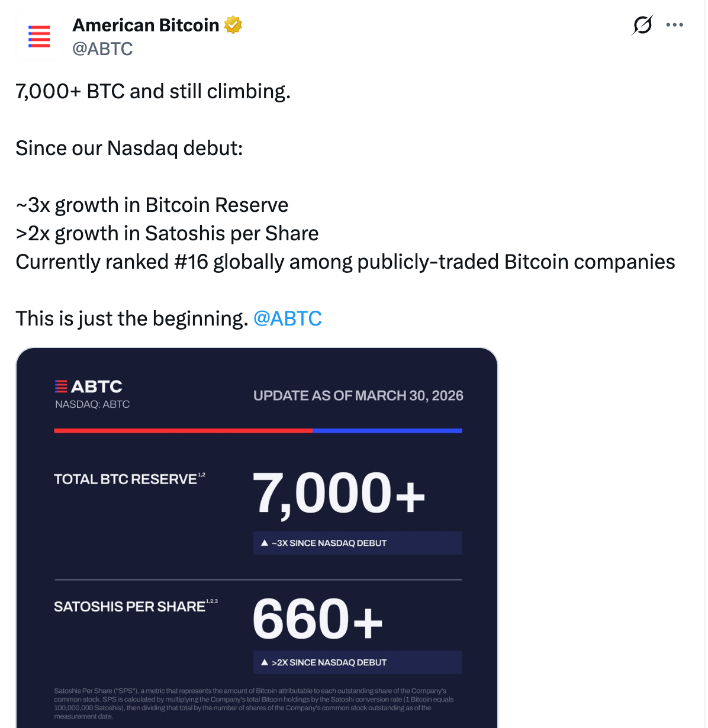
Task: Open the three-dot more options menu
Action: click(x=674, y=25)
